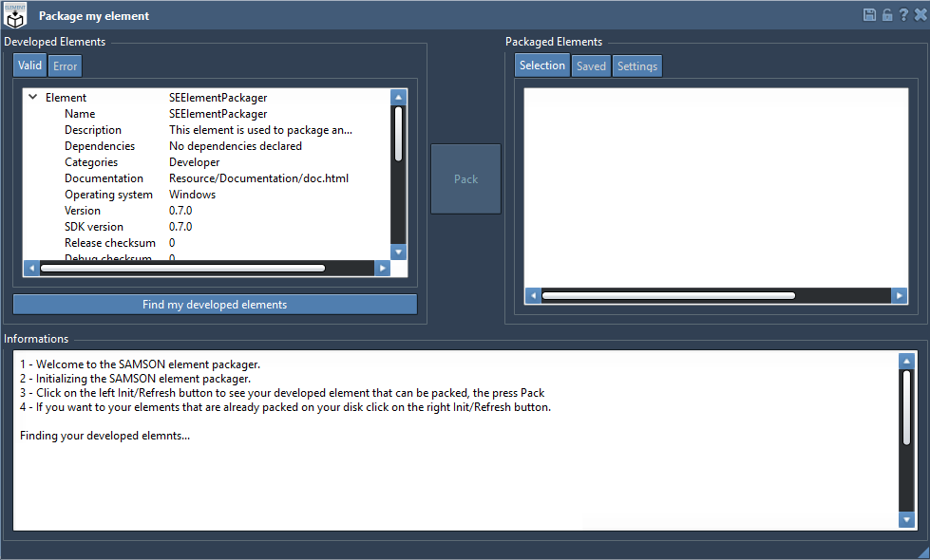Click the developed elements list scroll-up arrow
Image resolution: width=930 pixels, height=560 pixels.
tap(399, 97)
